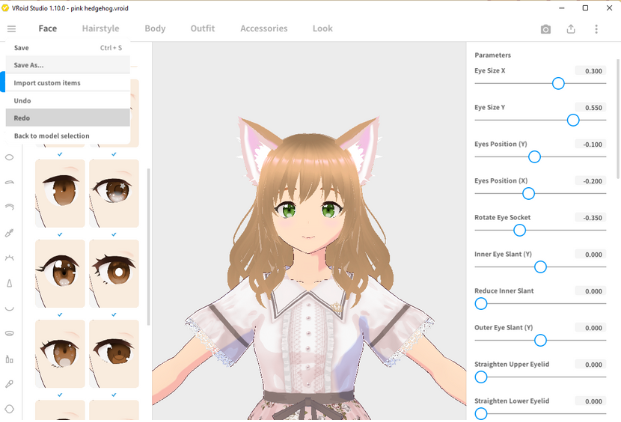Go to the Accessories tab
The width and height of the screenshot is (621, 422).
click(264, 29)
